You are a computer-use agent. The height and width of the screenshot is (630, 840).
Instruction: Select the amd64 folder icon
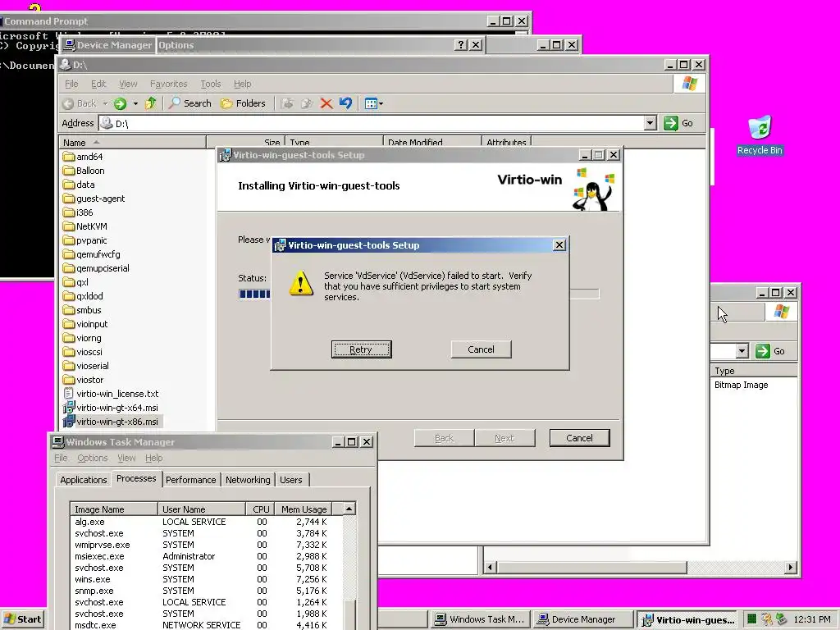pyautogui.click(x=69, y=157)
